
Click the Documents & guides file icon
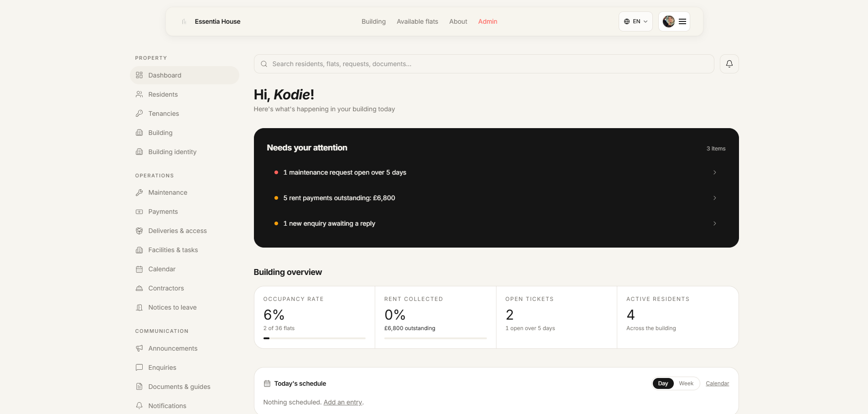[x=139, y=387]
